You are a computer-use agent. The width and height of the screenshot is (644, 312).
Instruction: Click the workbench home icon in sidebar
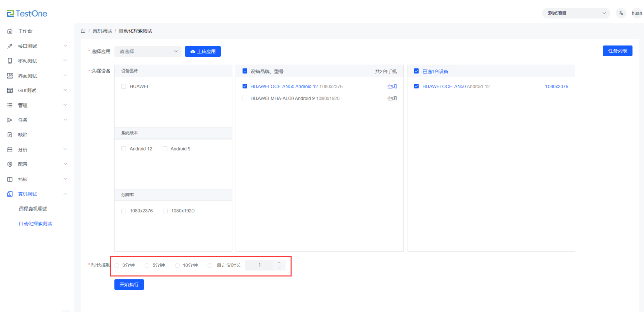[x=10, y=31]
